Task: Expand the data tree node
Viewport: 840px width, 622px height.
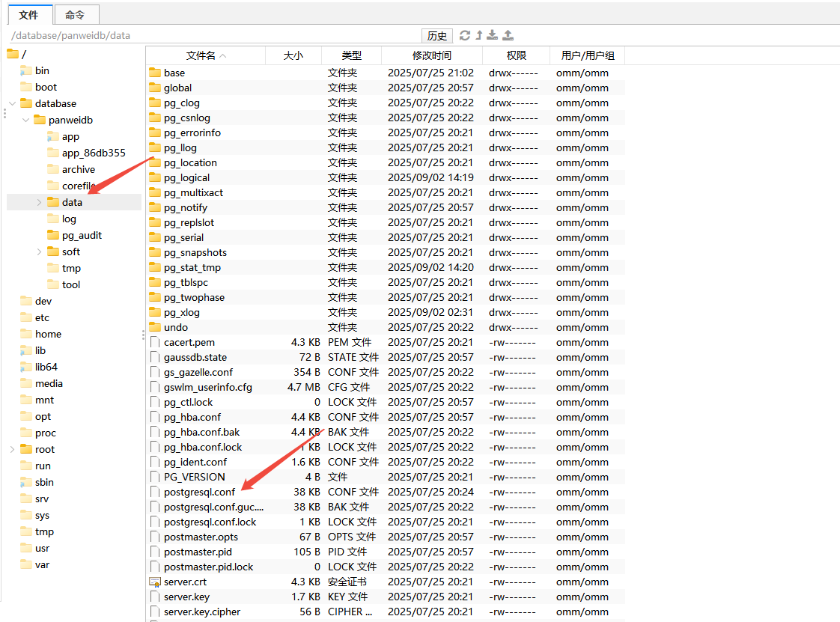Action: 39,202
